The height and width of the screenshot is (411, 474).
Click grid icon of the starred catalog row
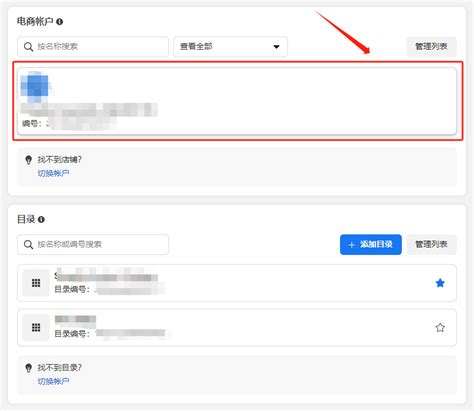[x=36, y=283]
